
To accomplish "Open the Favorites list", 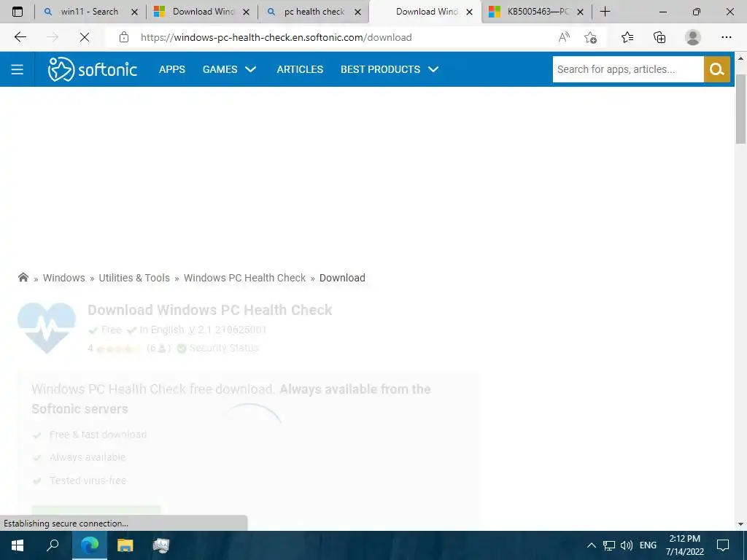I will point(627,37).
